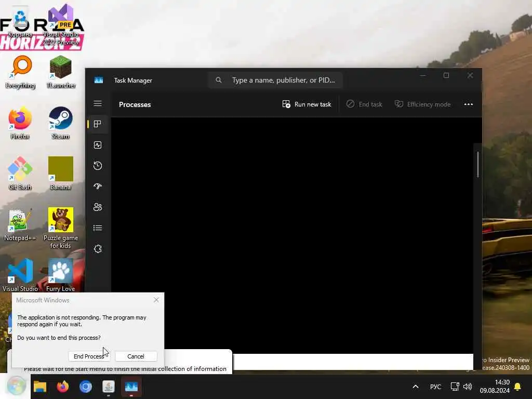Switch РУС input language indicator

(x=436, y=387)
